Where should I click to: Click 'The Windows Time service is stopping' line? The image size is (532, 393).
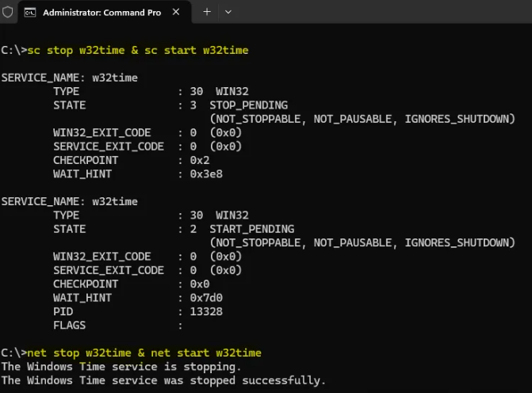tap(121, 366)
